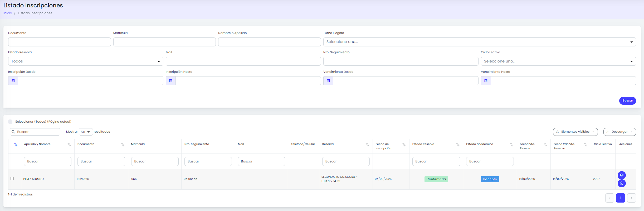The image size is (644, 211).
Task: Expand the Ciclo Lectivo dropdown
Action: pos(558,61)
